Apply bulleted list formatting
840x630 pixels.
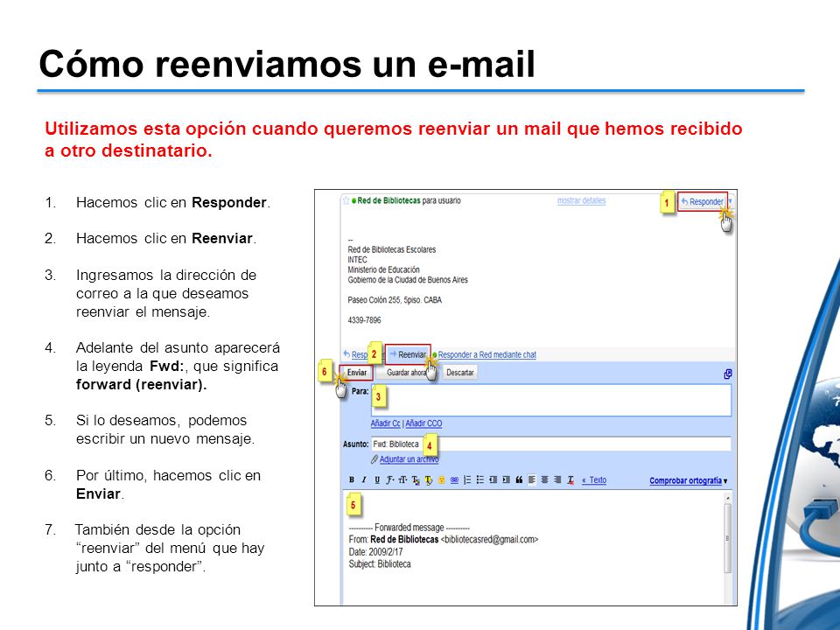[480, 480]
